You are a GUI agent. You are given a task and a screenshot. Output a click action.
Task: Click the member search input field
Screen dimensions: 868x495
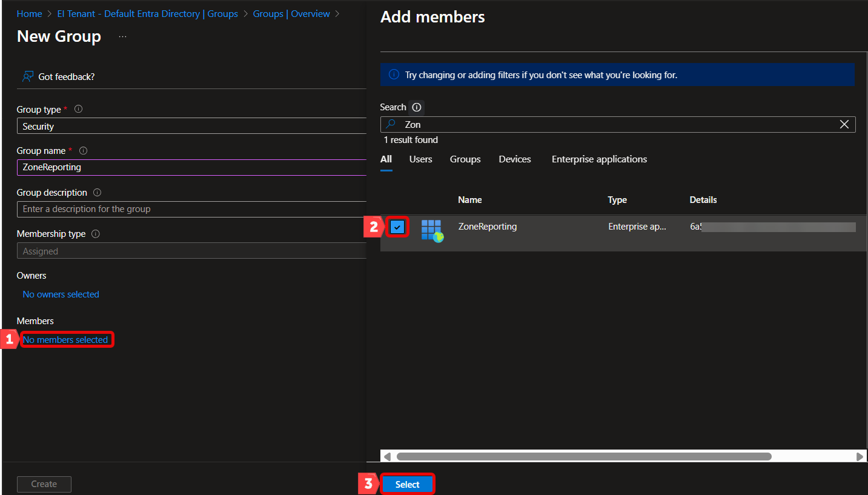click(618, 124)
